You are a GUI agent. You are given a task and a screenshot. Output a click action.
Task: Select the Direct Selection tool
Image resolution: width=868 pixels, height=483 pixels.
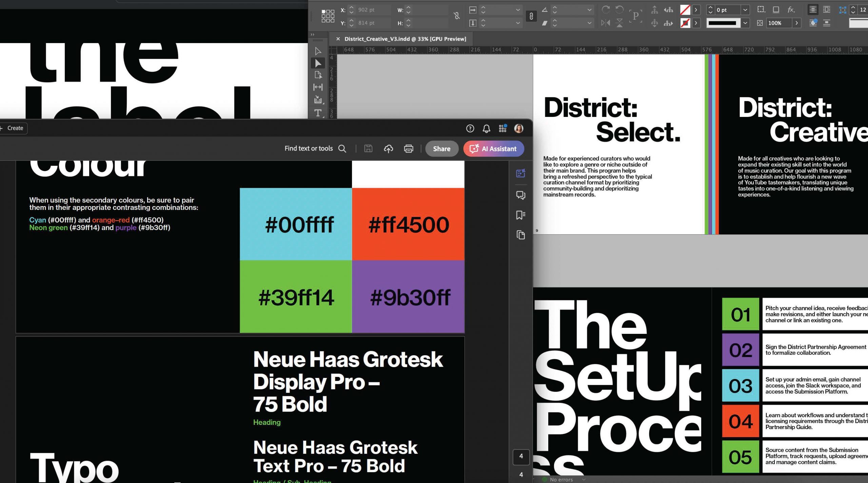click(x=318, y=63)
